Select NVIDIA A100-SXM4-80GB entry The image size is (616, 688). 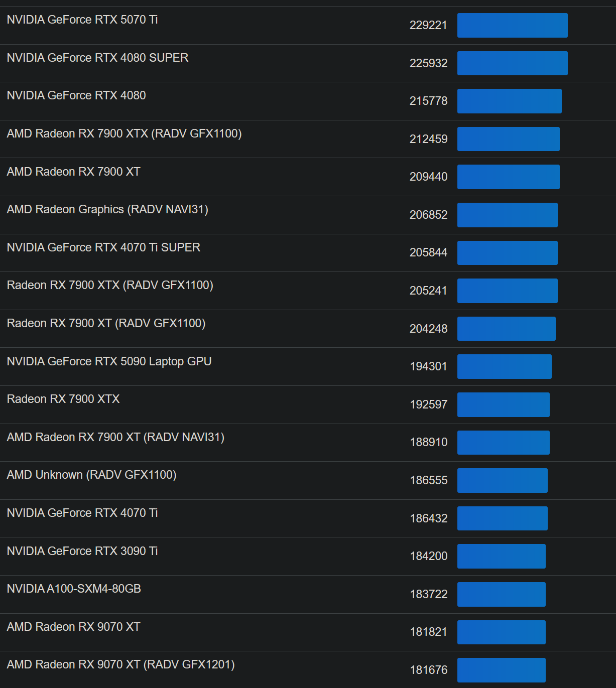click(74, 589)
